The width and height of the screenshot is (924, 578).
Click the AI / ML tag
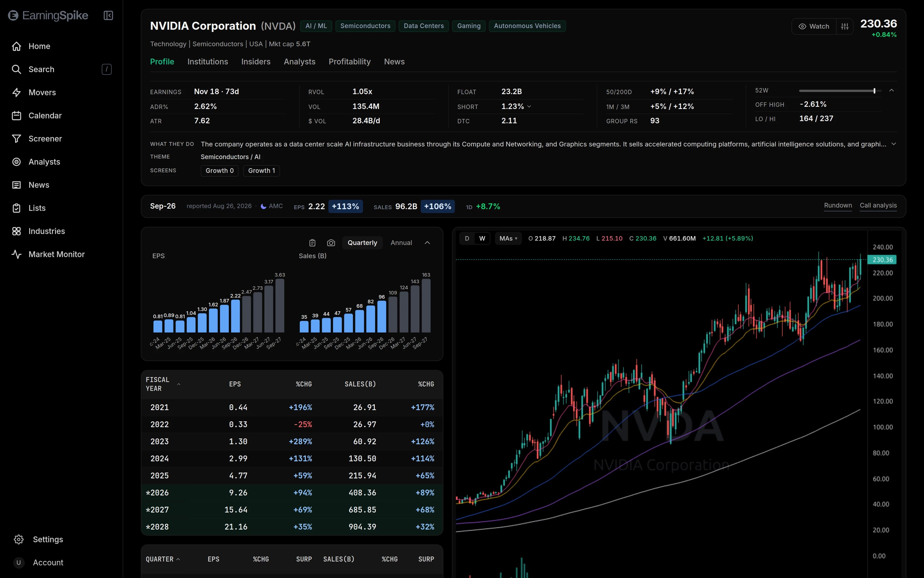coord(316,26)
